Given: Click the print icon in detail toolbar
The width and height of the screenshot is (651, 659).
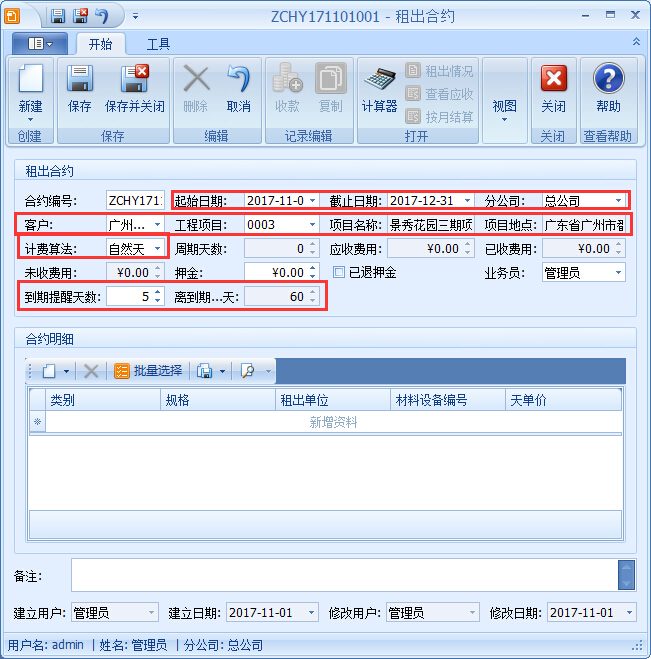Looking at the screenshot, I should [x=205, y=371].
